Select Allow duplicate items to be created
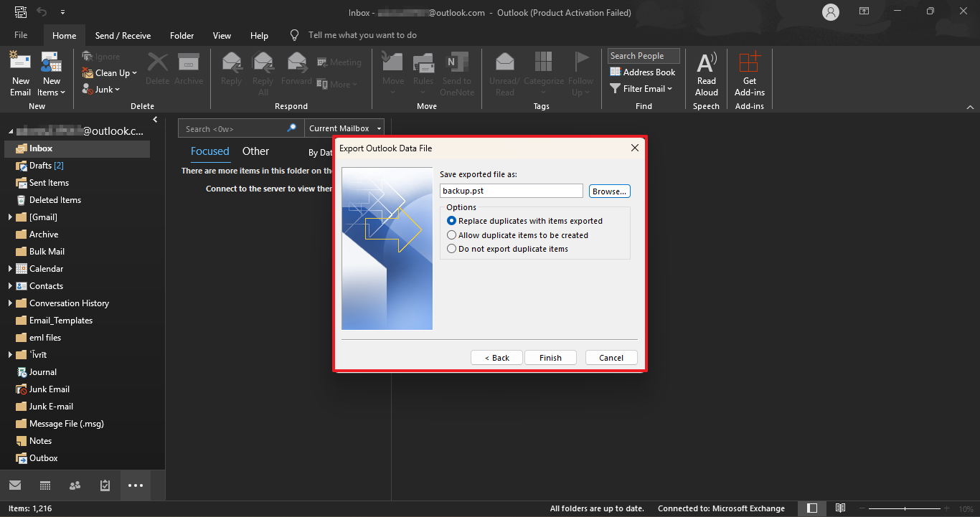This screenshot has height=517, width=980. tap(451, 234)
